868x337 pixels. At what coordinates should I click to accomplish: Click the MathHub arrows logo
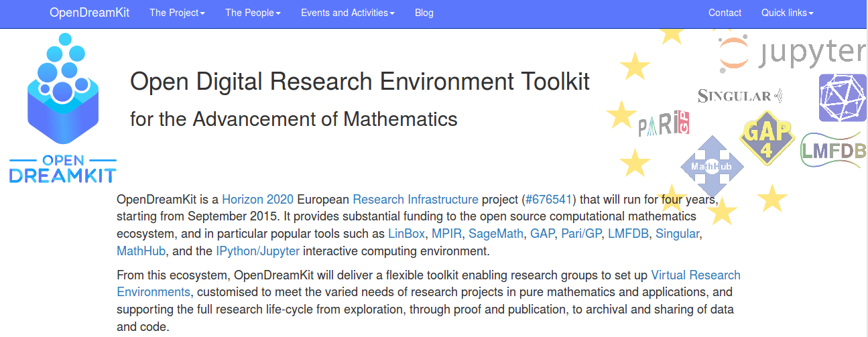point(712,167)
